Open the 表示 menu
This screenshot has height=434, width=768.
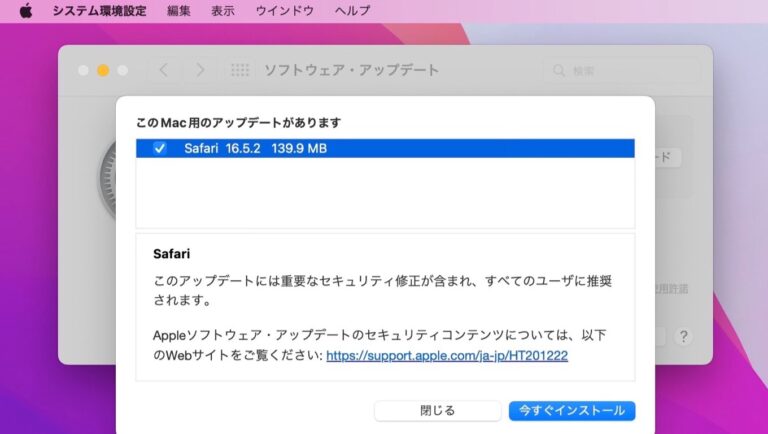pos(223,11)
